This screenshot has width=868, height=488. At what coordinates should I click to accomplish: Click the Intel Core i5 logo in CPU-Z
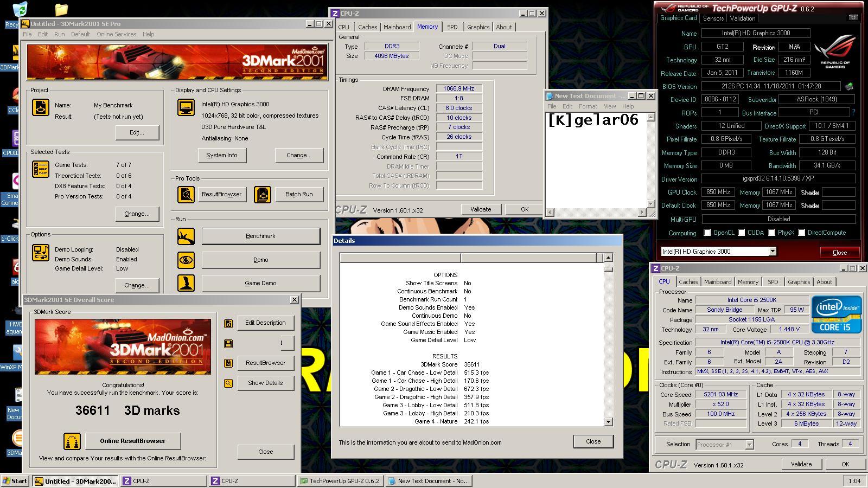pyautogui.click(x=837, y=314)
